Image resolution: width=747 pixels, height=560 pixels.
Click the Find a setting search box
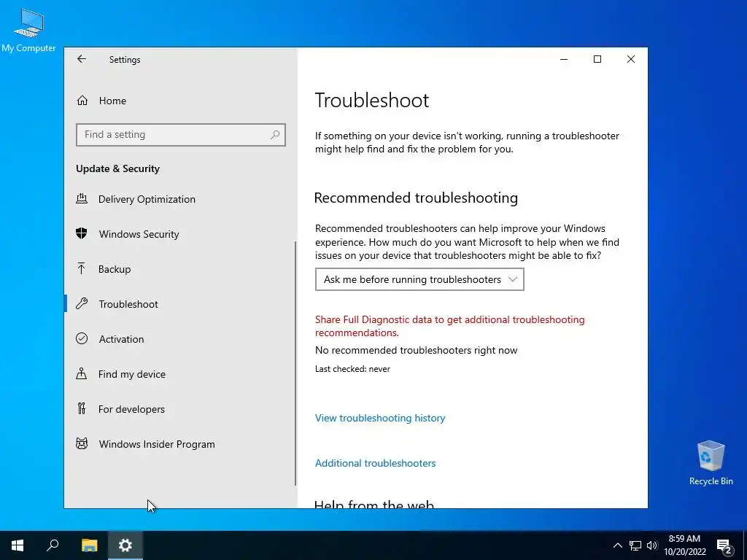pos(181,135)
